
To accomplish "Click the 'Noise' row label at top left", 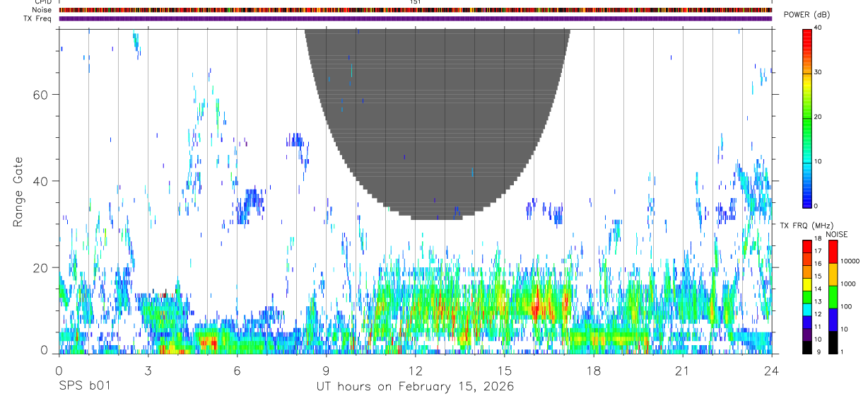I will click(42, 11).
